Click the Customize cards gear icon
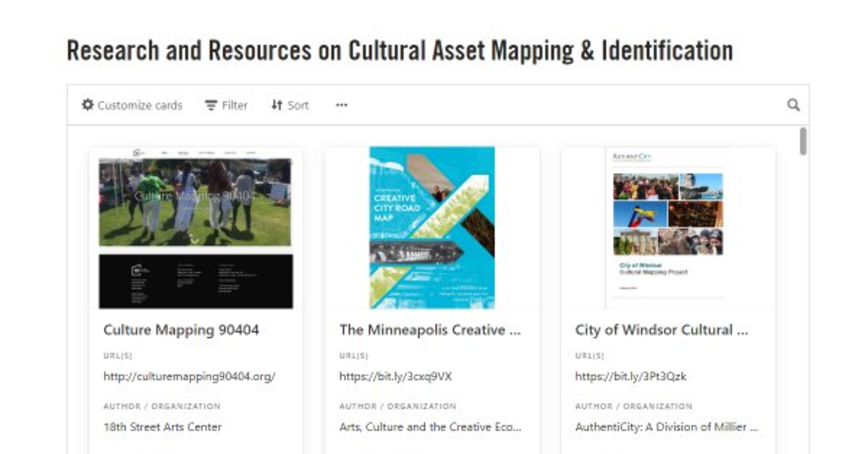 [x=88, y=105]
